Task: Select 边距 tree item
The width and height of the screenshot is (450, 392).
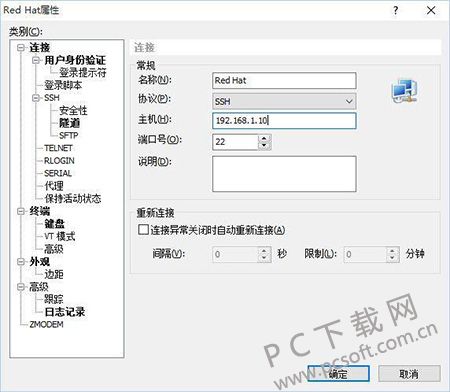Action: (54, 274)
